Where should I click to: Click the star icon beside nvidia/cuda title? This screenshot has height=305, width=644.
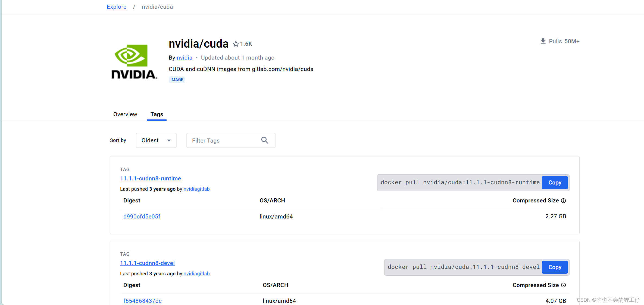pyautogui.click(x=235, y=44)
